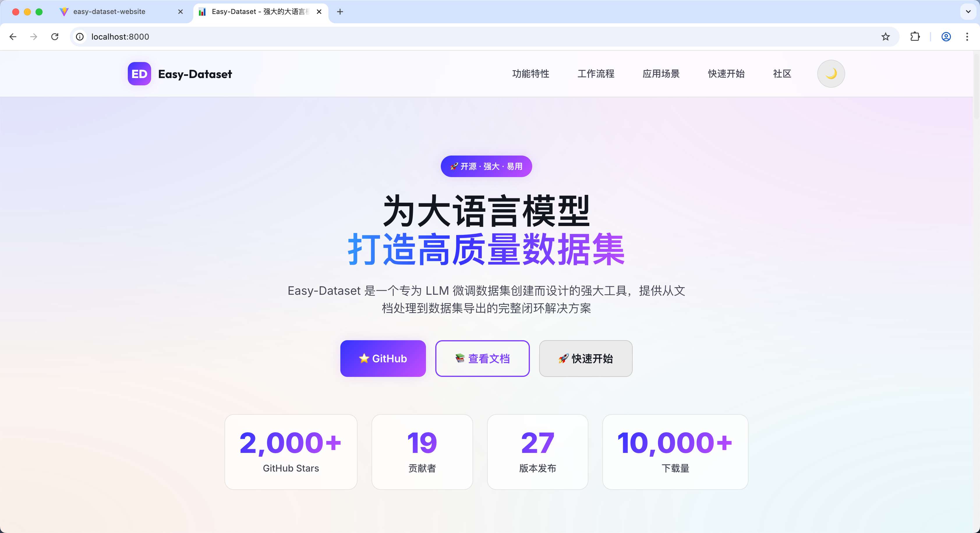This screenshot has width=980, height=533.
Task: Open the 功能特性 nav item
Action: point(530,73)
